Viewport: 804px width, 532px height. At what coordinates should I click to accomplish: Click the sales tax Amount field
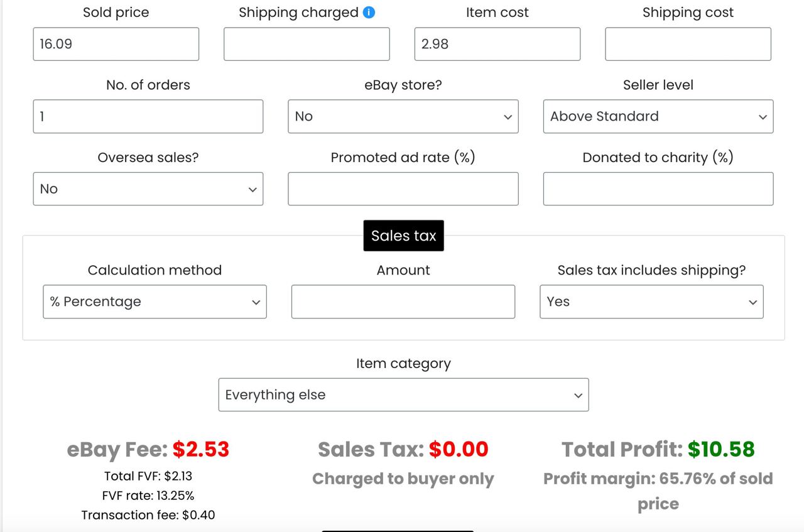tap(403, 301)
